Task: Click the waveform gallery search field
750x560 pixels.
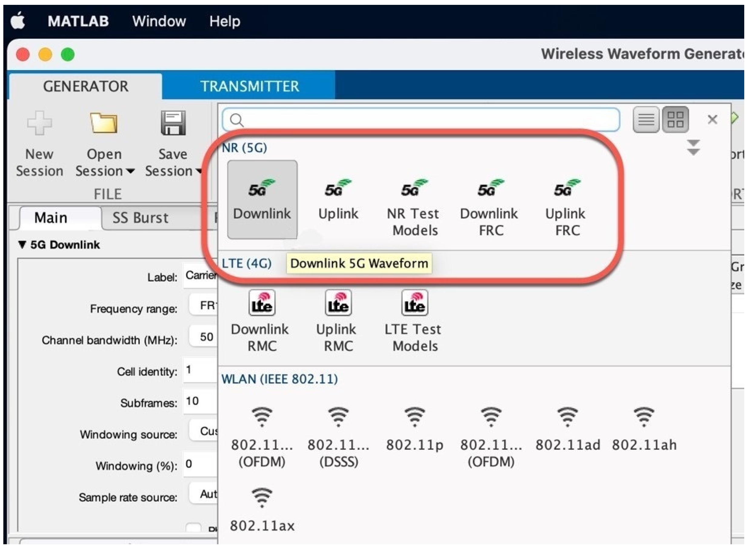Action: (x=420, y=120)
